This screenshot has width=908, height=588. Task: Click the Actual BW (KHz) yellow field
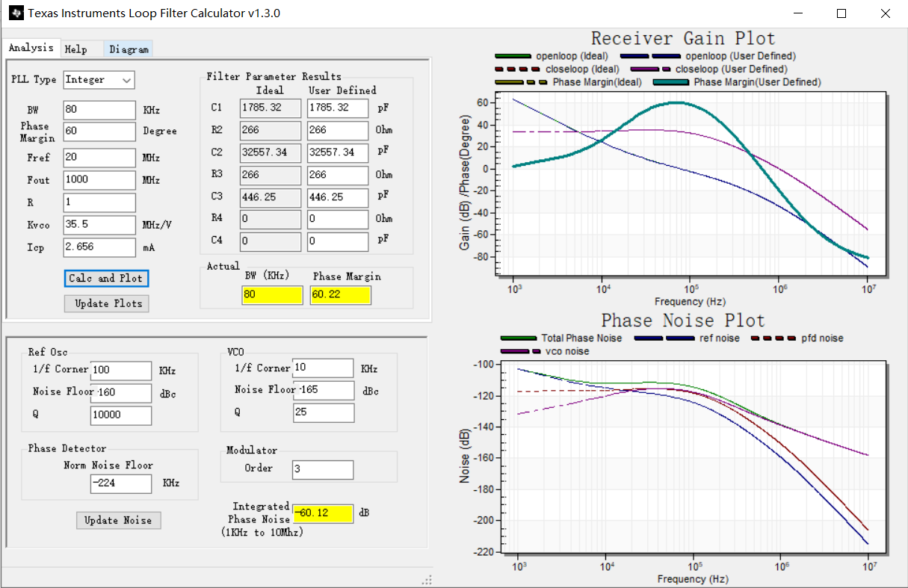[x=272, y=295]
